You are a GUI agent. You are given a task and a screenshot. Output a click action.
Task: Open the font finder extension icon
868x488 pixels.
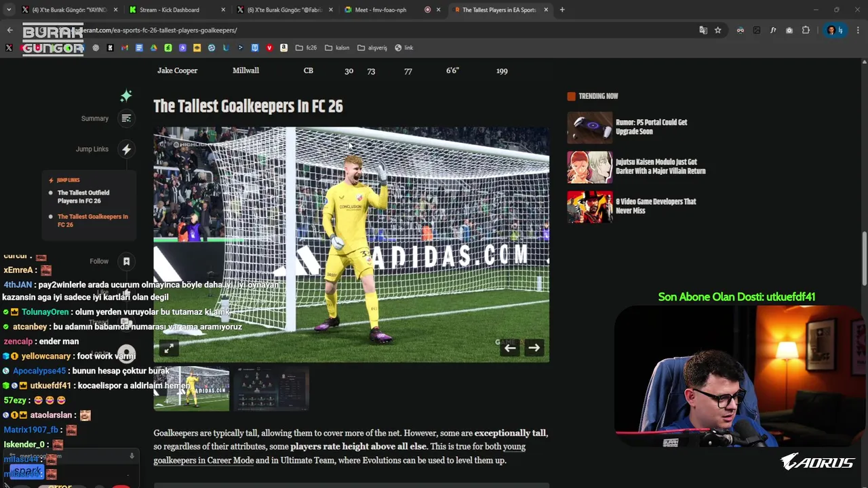coord(773,30)
